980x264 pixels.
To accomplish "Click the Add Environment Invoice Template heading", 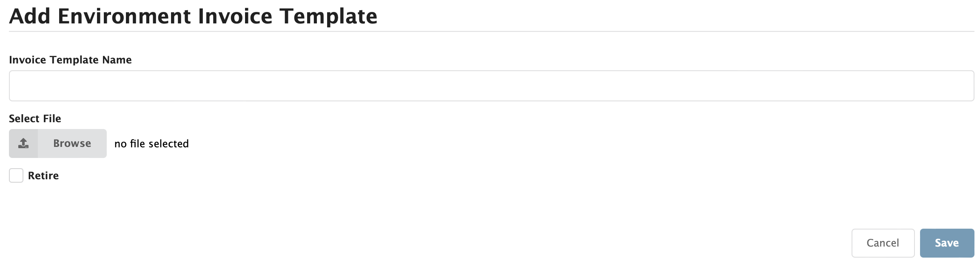I will coord(194,16).
